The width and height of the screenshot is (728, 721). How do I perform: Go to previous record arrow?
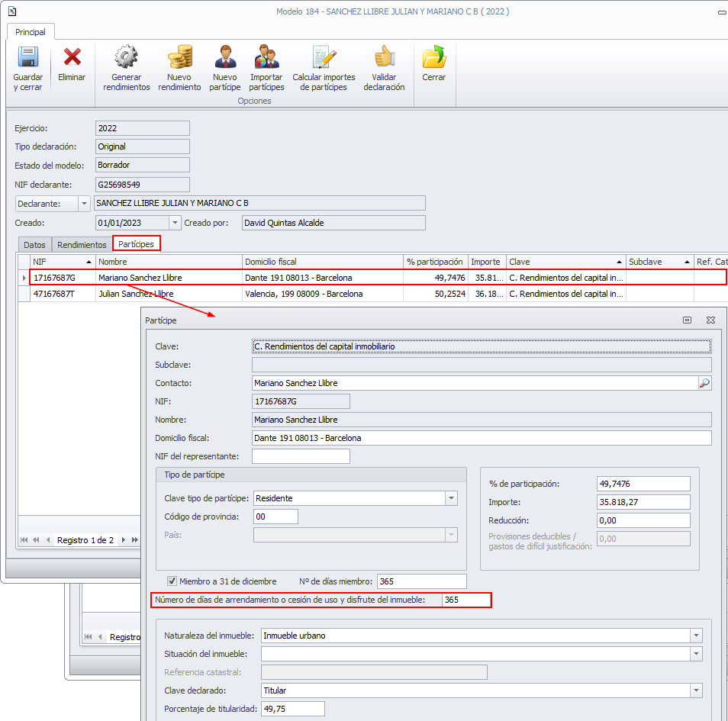[x=48, y=539]
